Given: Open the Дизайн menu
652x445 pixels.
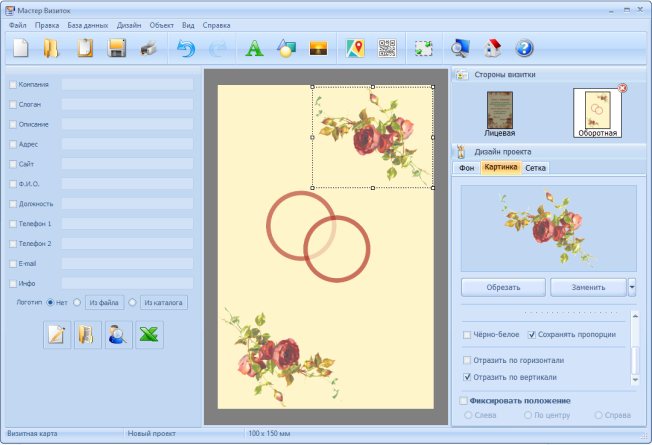Looking at the screenshot, I should click(128, 24).
